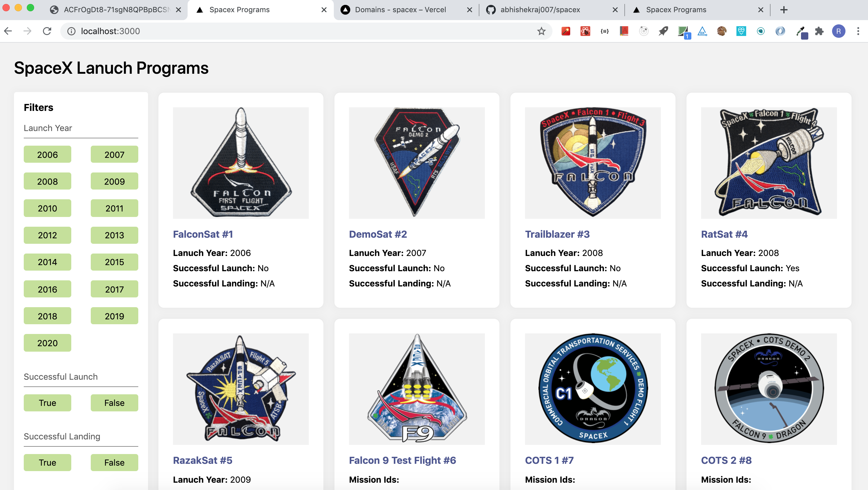Viewport: 868px width, 490px height.
Task: Open a new browser tab
Action: pos(784,9)
